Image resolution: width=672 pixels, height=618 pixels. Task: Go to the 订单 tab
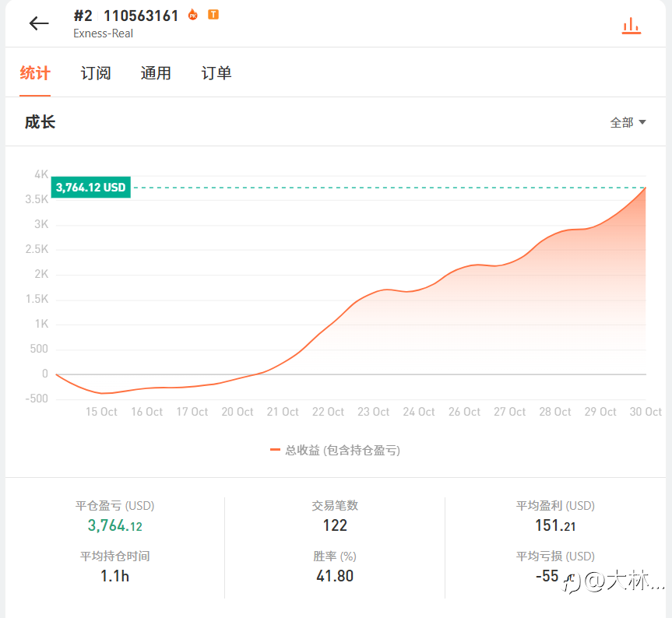click(x=216, y=73)
